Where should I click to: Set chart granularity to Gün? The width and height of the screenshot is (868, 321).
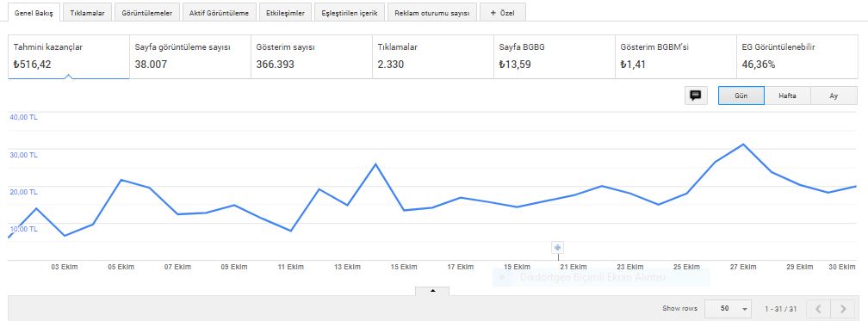pos(741,96)
